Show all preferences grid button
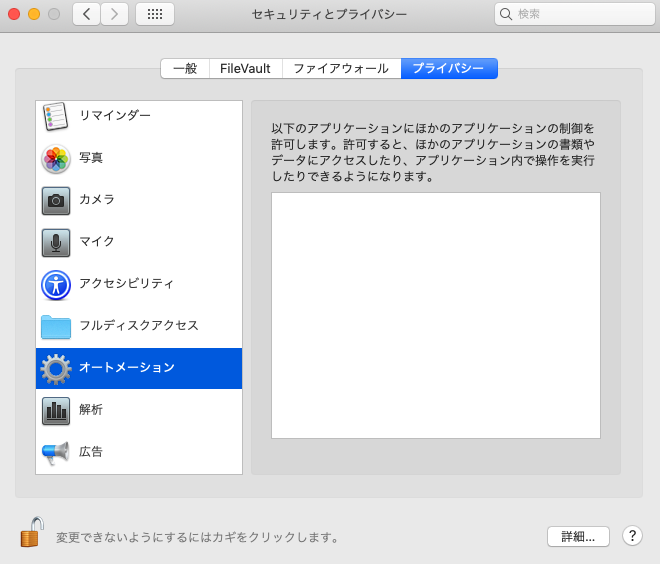The image size is (660, 564). tap(155, 14)
